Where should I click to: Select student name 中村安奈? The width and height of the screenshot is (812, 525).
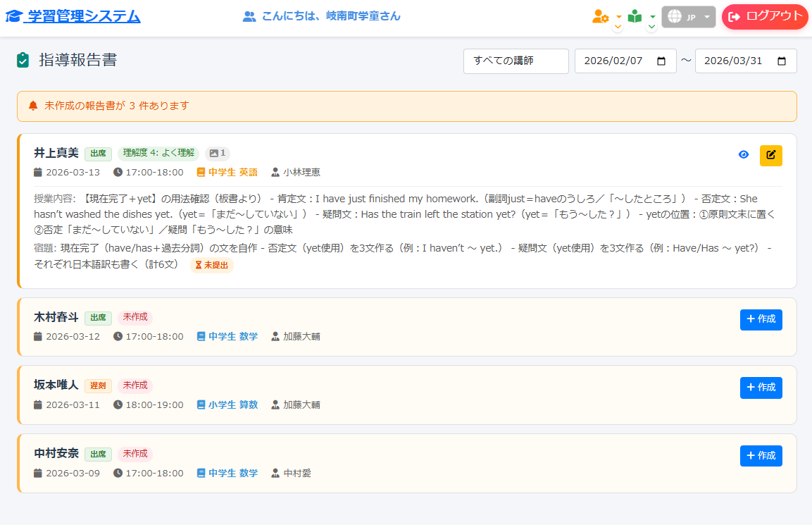coord(56,454)
